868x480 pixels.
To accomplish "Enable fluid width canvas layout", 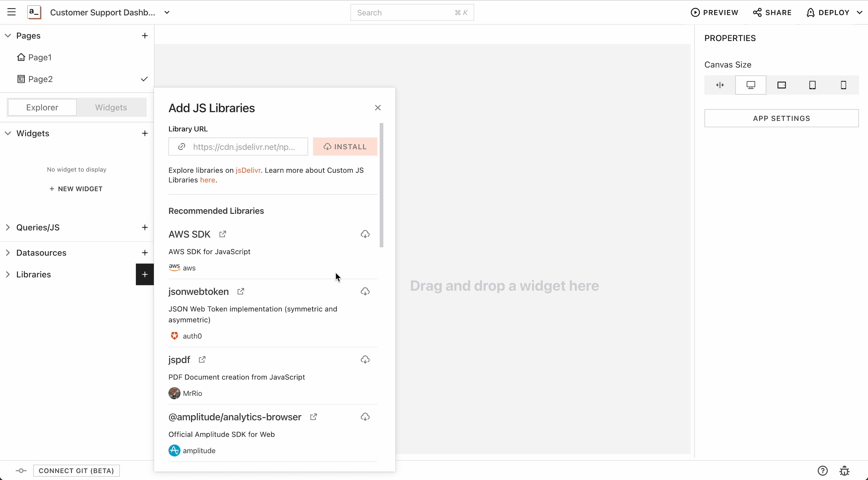I will (720, 85).
